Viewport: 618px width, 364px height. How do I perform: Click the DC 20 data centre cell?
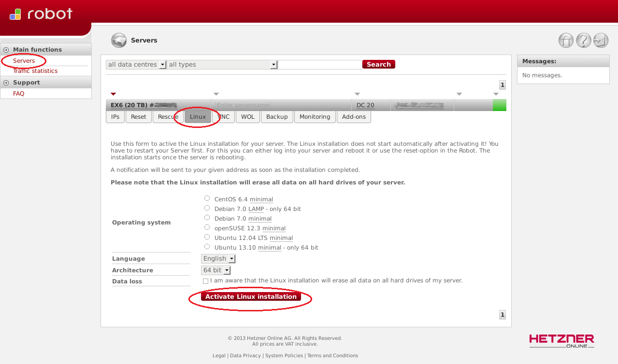tap(365, 105)
